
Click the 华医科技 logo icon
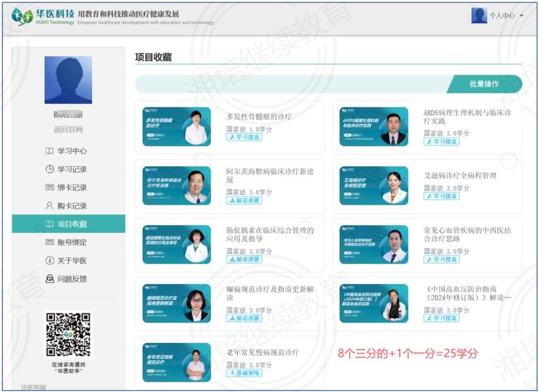[x=22, y=16]
